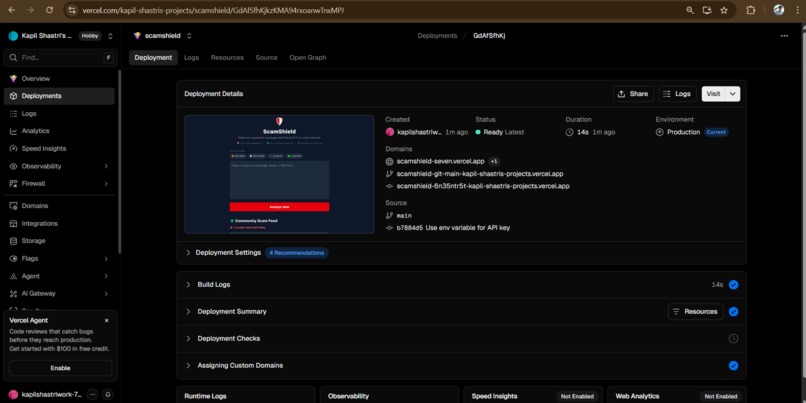Open scamshield-seven.vercel.app domain link
This screenshot has width=806, height=403.
pos(440,161)
